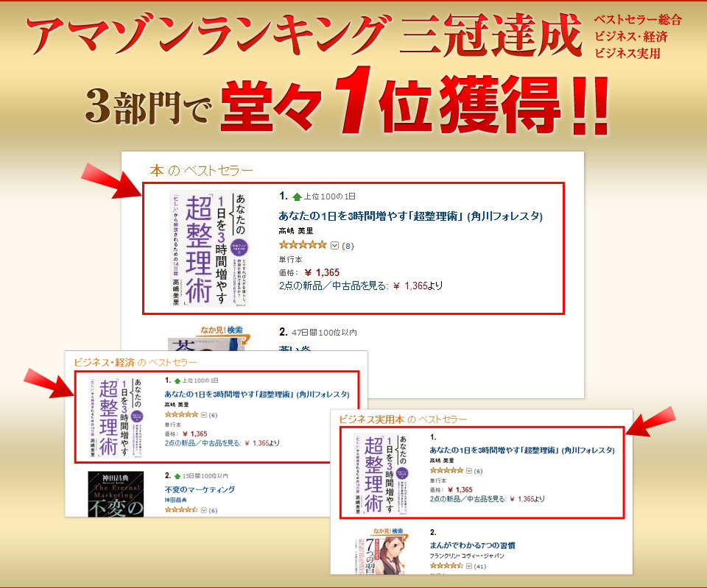Select author 高嶋 美里 in 本のベストセラー panel

coord(296,230)
